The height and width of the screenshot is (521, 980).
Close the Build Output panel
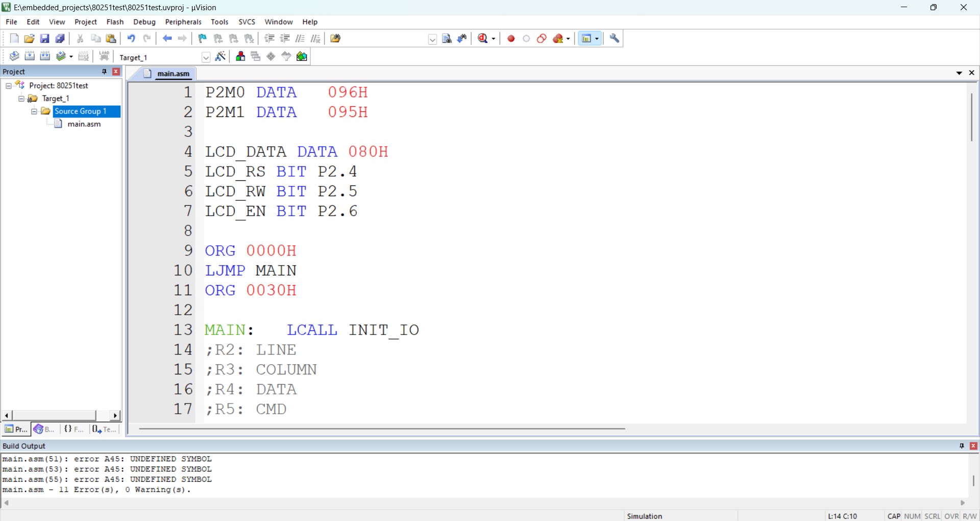[973, 446]
